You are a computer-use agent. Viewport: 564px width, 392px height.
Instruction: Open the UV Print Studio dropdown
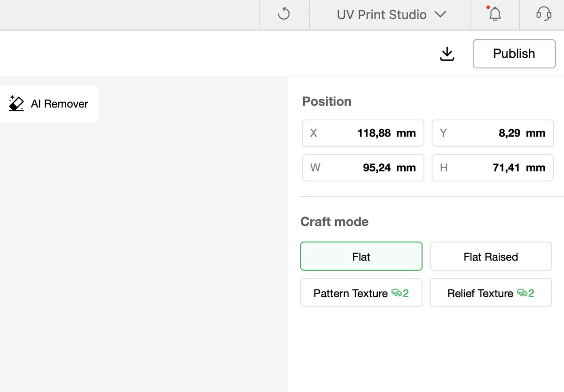(x=381, y=15)
